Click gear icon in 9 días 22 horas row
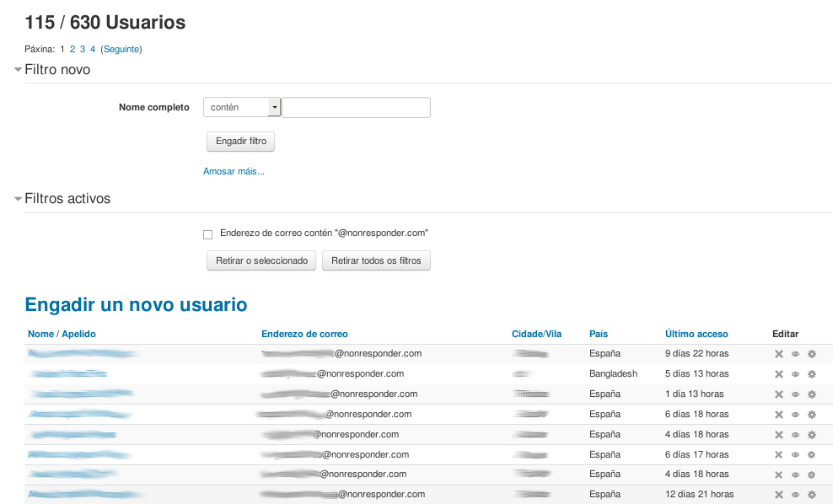The image size is (833, 504). click(812, 354)
